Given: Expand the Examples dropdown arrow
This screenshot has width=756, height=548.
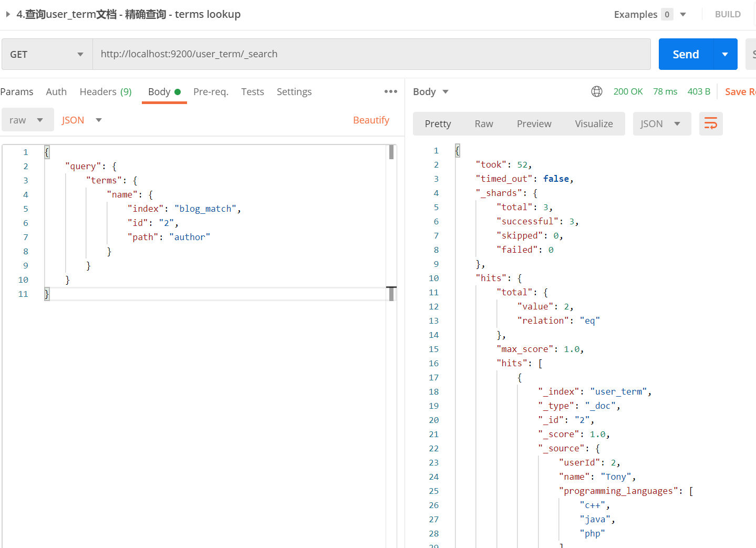Looking at the screenshot, I should pyautogui.click(x=683, y=14).
